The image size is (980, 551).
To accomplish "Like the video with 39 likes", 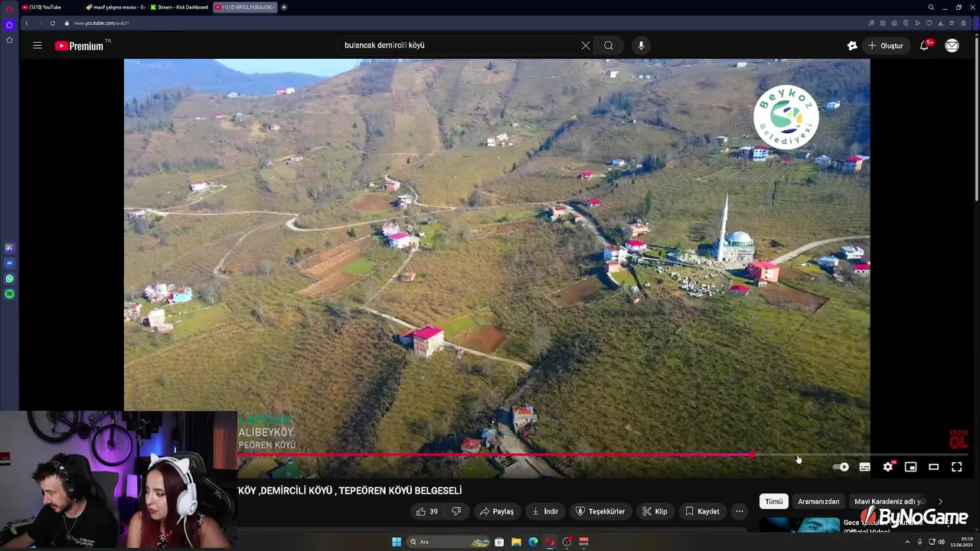I will click(427, 511).
